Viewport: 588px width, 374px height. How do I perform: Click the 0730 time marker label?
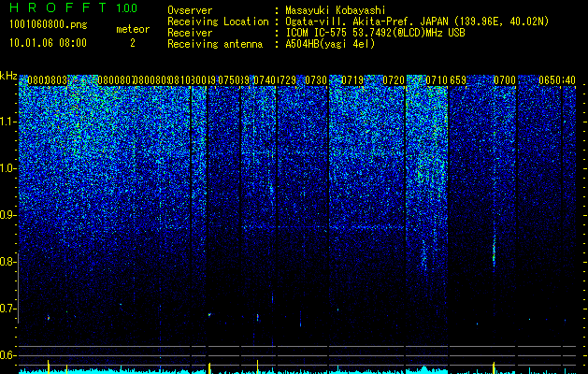(316, 80)
